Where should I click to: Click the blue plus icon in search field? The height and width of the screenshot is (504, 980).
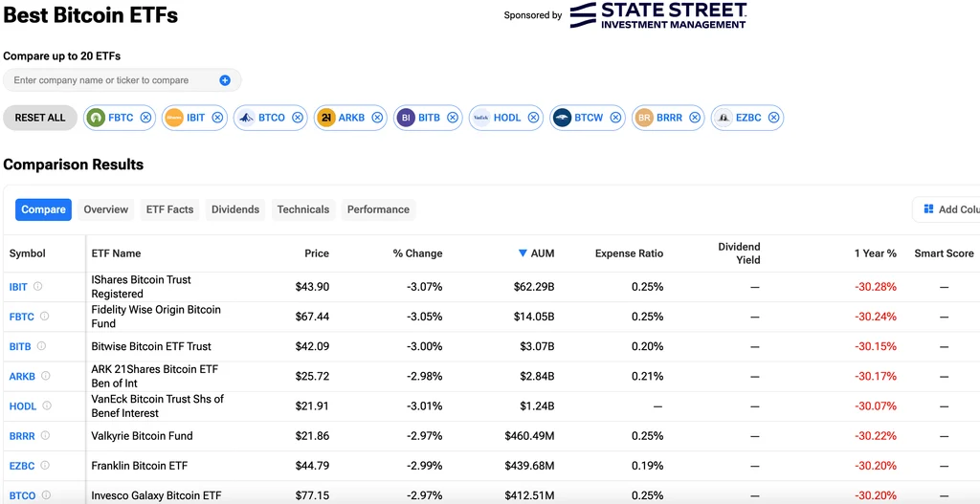coord(225,80)
